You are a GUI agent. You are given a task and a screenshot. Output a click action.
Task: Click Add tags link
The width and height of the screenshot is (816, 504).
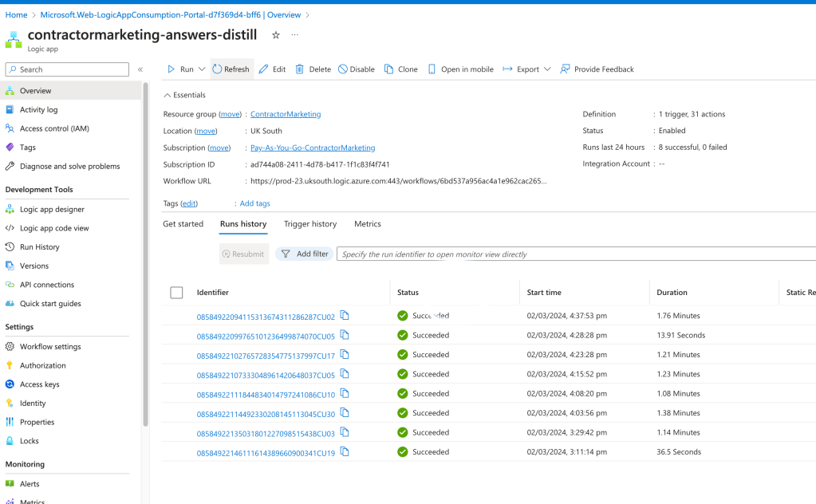(x=255, y=203)
